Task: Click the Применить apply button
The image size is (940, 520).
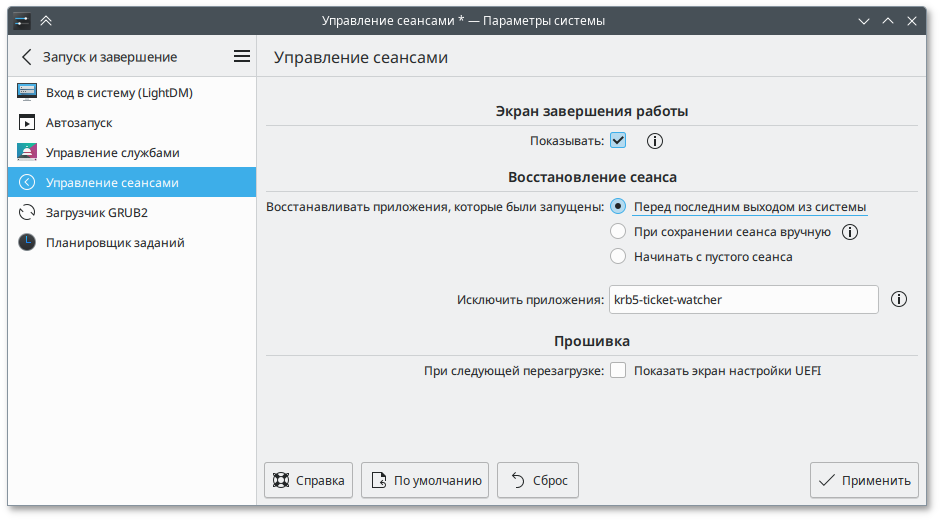Action: [864, 480]
